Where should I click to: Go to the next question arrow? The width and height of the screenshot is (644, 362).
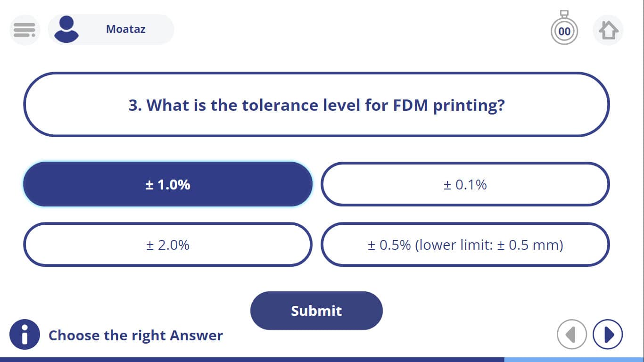tap(608, 335)
